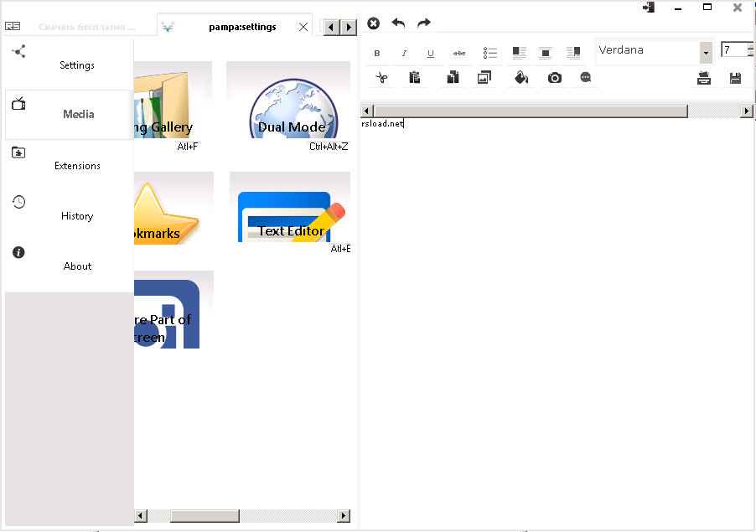Click the settings page scrollbar right arrow

[x=344, y=515]
